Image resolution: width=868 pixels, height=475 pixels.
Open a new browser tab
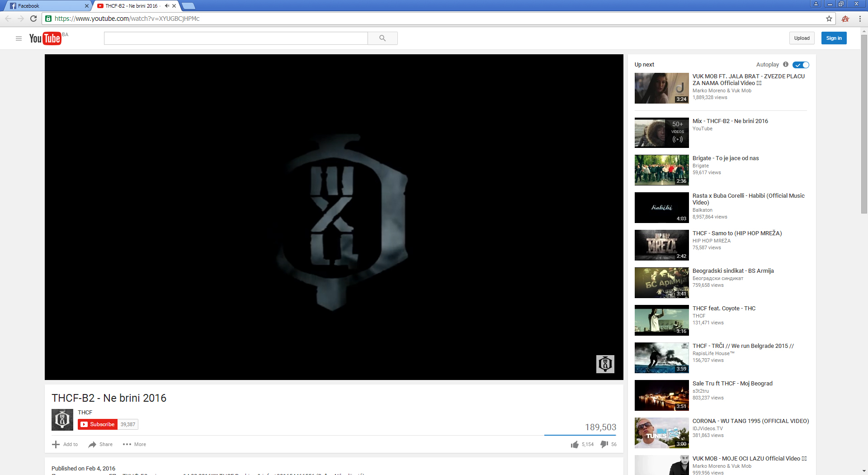188,6
